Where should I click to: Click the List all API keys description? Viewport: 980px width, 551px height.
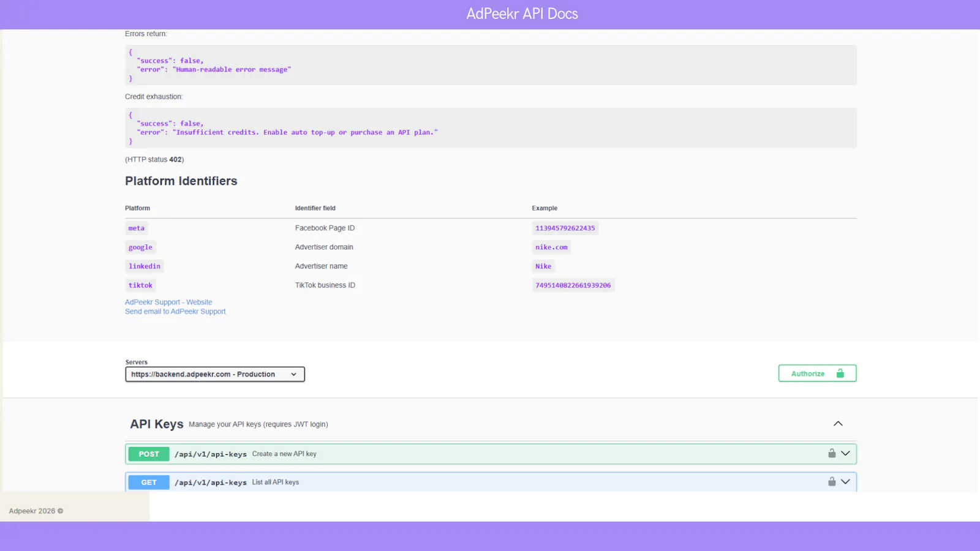point(276,482)
